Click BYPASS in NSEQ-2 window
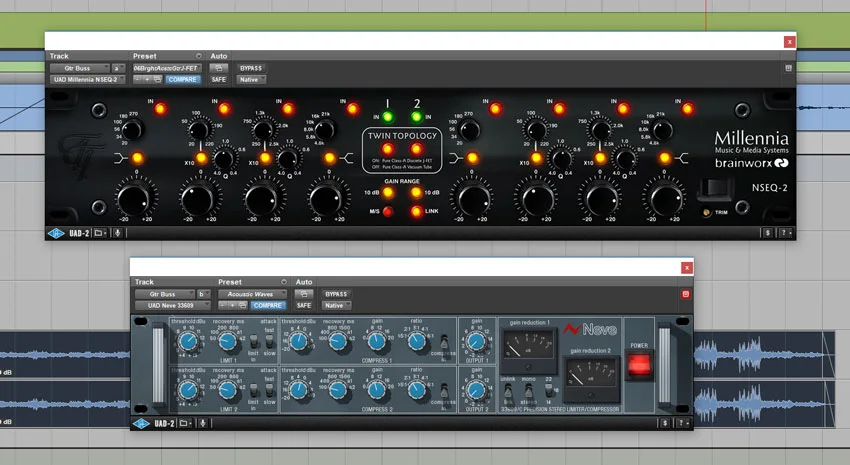The image size is (850, 465). click(251, 68)
